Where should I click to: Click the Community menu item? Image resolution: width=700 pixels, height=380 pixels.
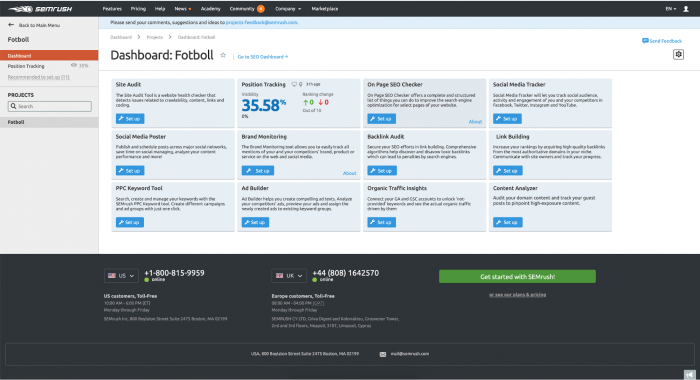coord(242,9)
